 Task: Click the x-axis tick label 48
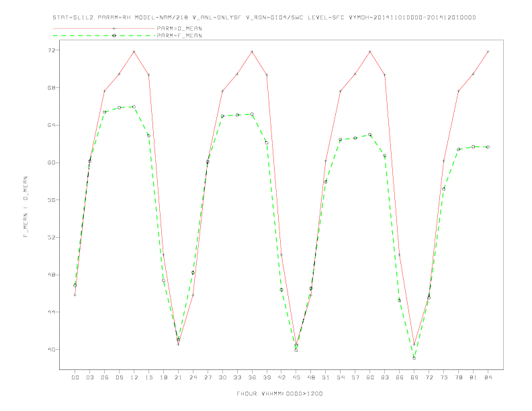(311, 377)
